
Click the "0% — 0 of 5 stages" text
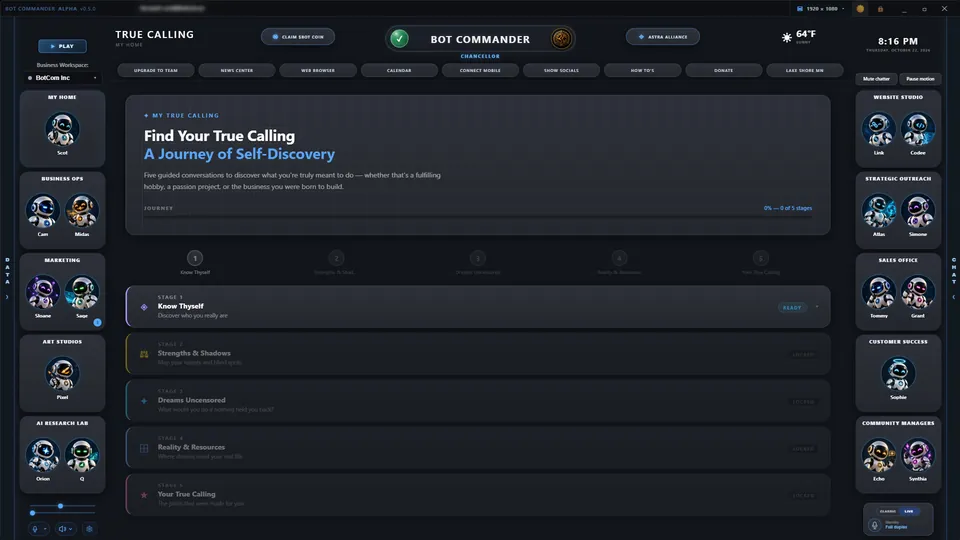tap(787, 208)
